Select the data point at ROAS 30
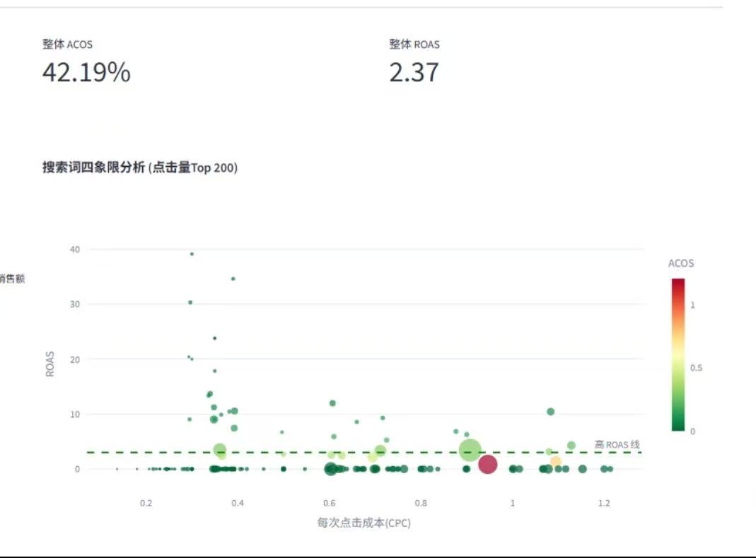Screen dimensions: 756x558 (x=190, y=302)
